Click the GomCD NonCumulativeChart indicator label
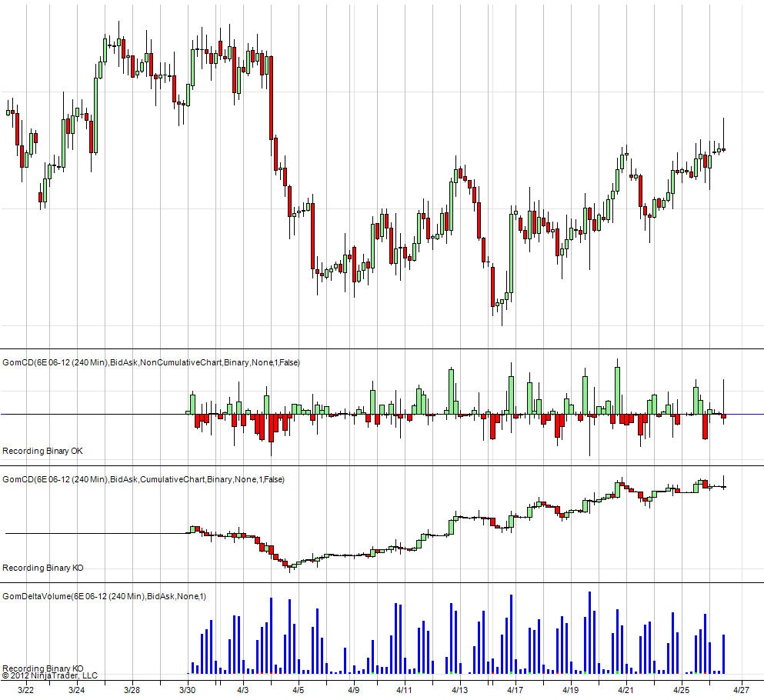This screenshot has height=700, width=764. coord(151,362)
